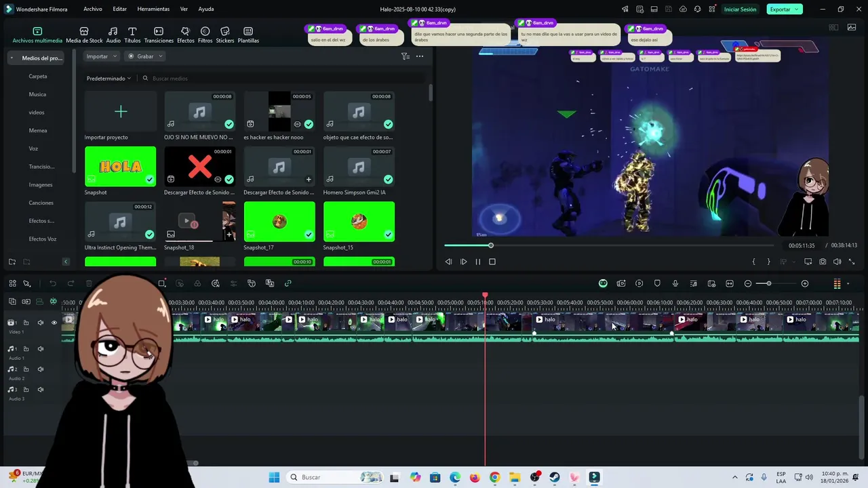Viewport: 868px width, 488px height.
Task: Mute the Audio 1 track
Action: [x=40, y=349]
